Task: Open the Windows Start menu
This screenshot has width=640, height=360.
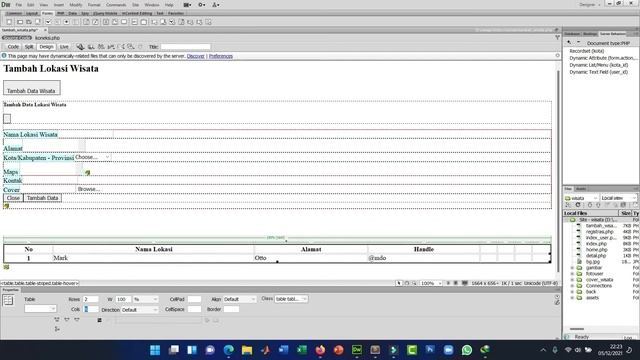Action: pos(155,350)
